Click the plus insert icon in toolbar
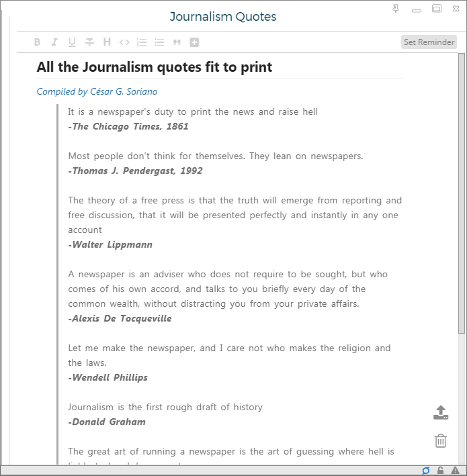 194,42
